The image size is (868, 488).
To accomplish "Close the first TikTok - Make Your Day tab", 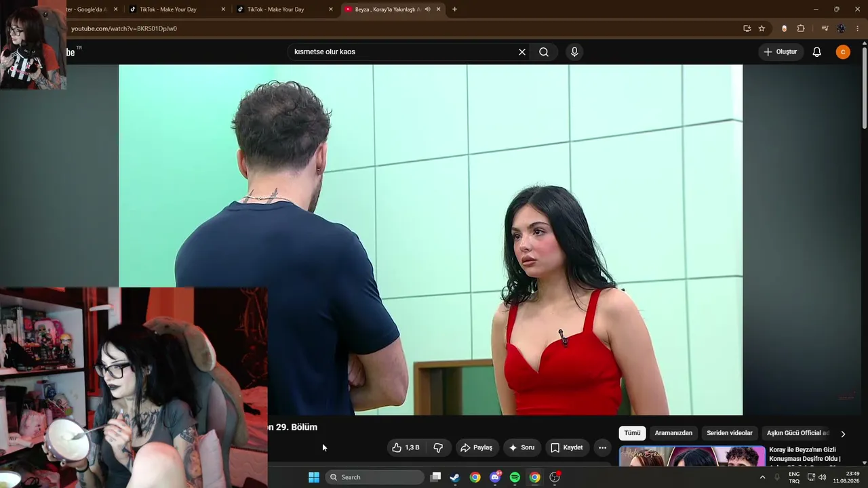I will click(x=223, y=9).
